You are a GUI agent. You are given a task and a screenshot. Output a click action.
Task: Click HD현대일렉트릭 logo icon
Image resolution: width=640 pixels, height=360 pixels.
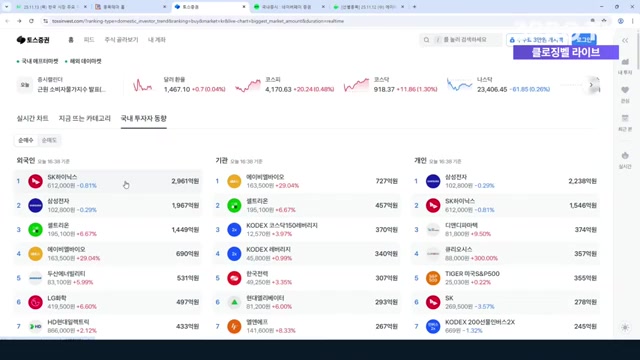[36, 327]
